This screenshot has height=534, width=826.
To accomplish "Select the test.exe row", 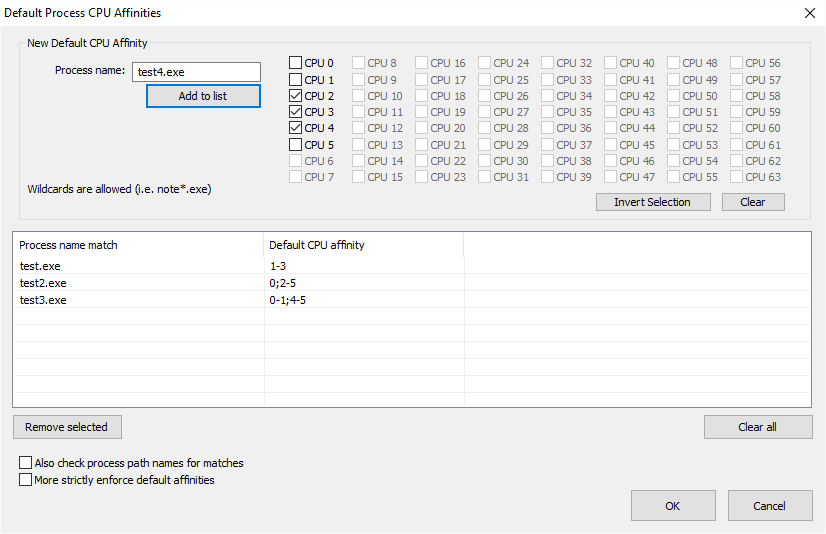I will pyautogui.click(x=411, y=266).
